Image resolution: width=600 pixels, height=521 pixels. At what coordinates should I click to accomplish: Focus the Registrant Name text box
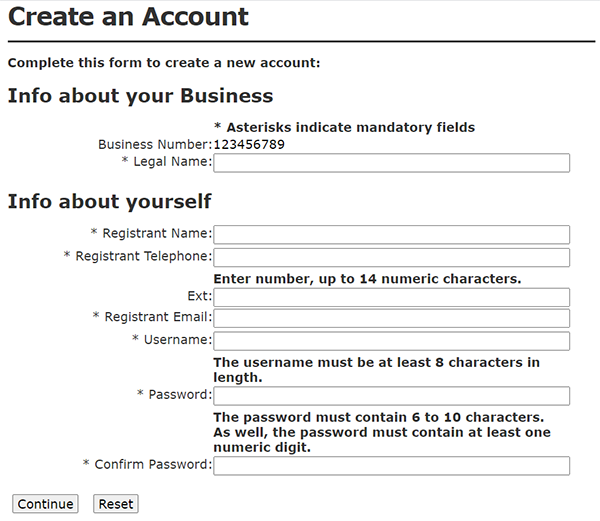click(x=391, y=235)
